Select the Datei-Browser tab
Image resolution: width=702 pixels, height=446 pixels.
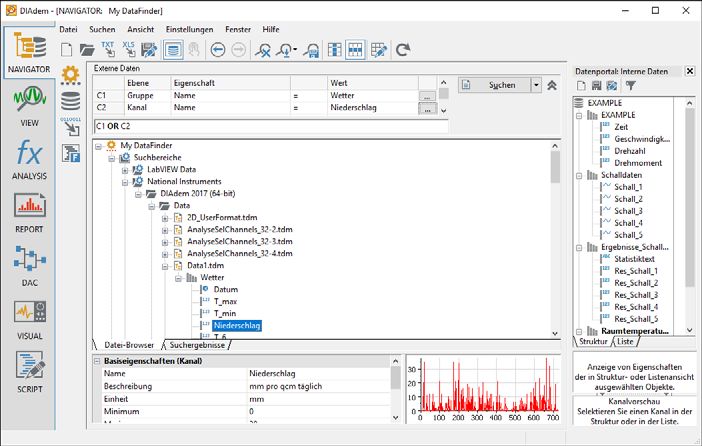coord(128,345)
